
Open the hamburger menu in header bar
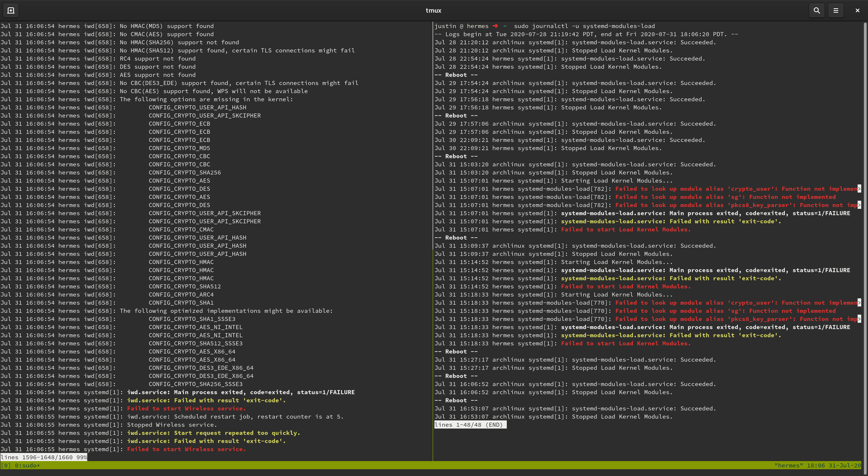coord(836,10)
